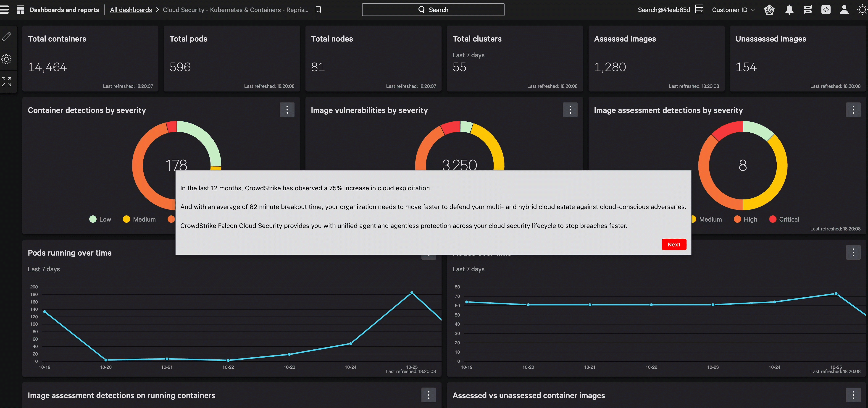868x408 pixels.
Task: Open dashboard settings gear icon
Action: point(6,59)
